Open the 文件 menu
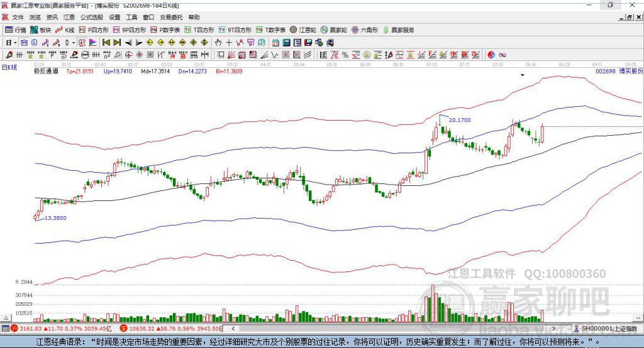 18,17
